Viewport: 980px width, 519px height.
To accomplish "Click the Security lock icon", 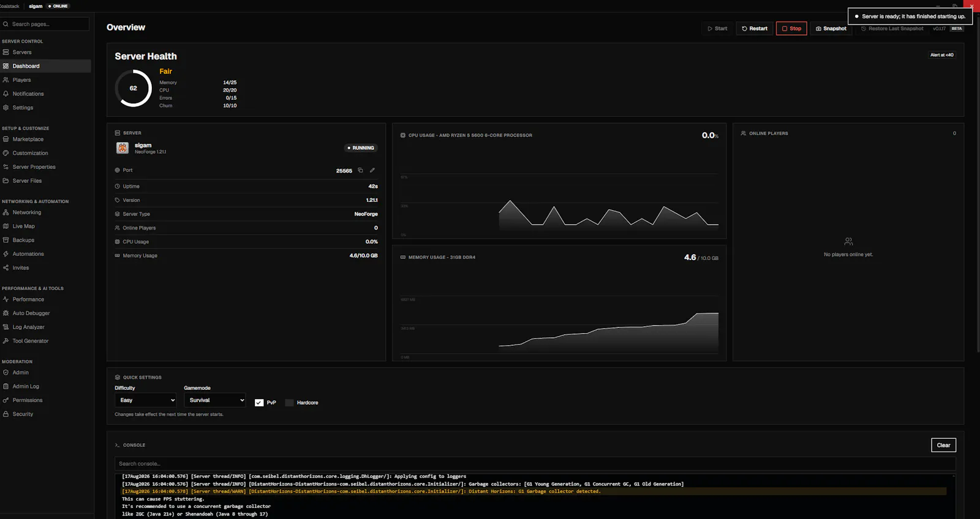I will click(6, 414).
